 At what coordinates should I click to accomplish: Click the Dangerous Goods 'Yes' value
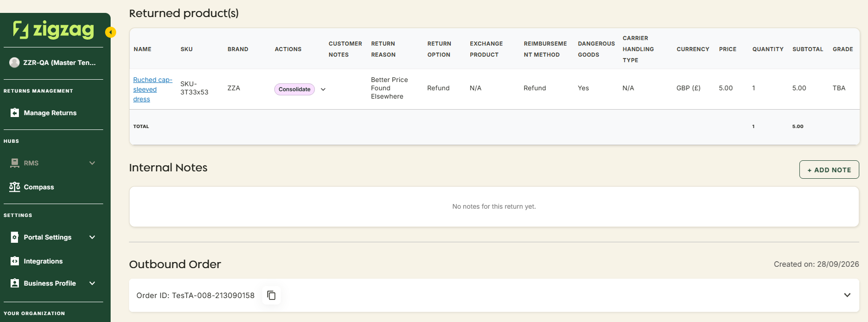tap(583, 88)
